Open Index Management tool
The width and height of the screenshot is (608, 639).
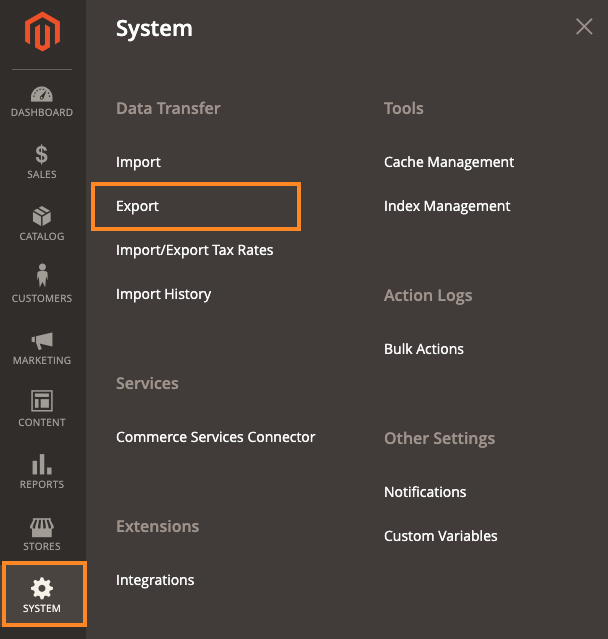(447, 206)
